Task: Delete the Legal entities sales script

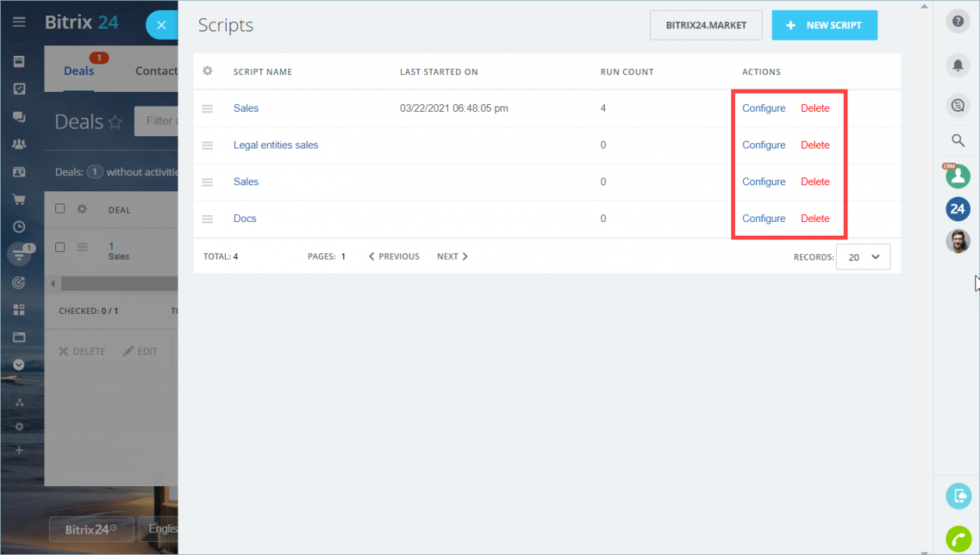Action: pyautogui.click(x=815, y=145)
